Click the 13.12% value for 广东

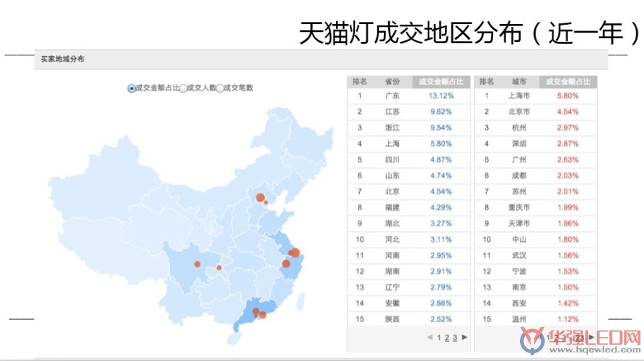point(441,96)
